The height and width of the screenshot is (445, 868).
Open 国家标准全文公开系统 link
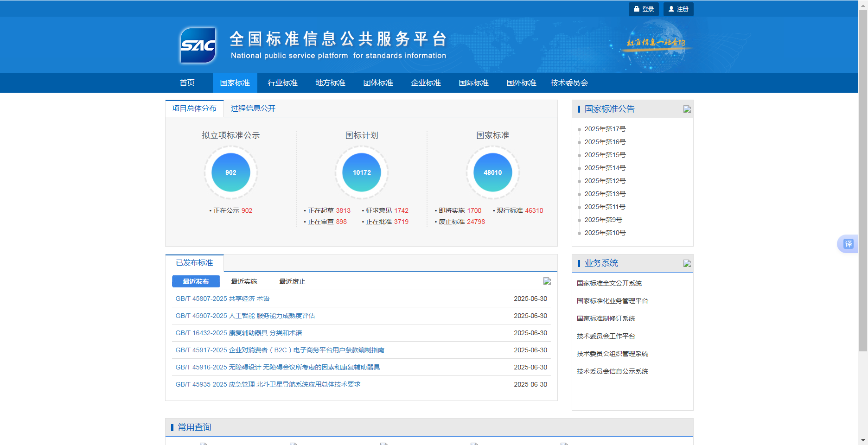click(609, 284)
